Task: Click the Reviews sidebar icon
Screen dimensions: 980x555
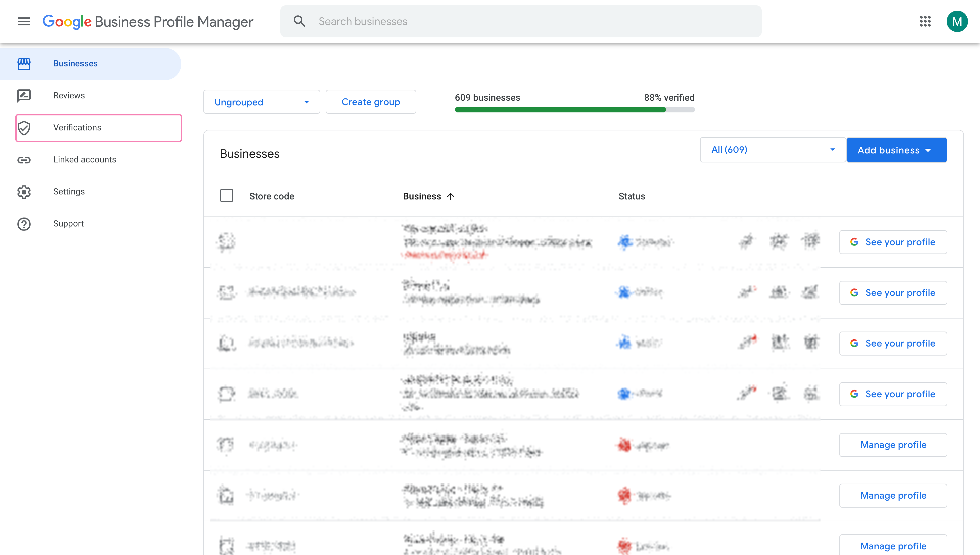Action: [x=24, y=96]
